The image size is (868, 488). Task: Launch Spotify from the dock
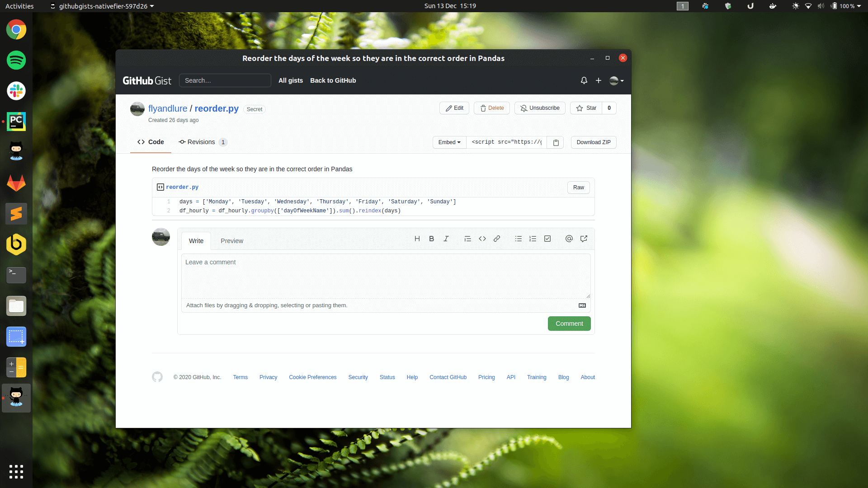(x=16, y=60)
